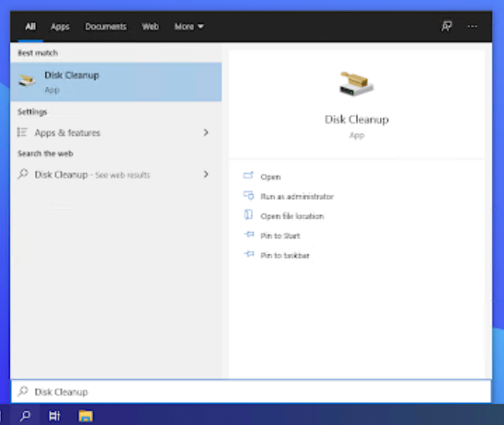This screenshot has height=425, width=504.
Task: Click the web search magnifier icon
Action: click(23, 174)
